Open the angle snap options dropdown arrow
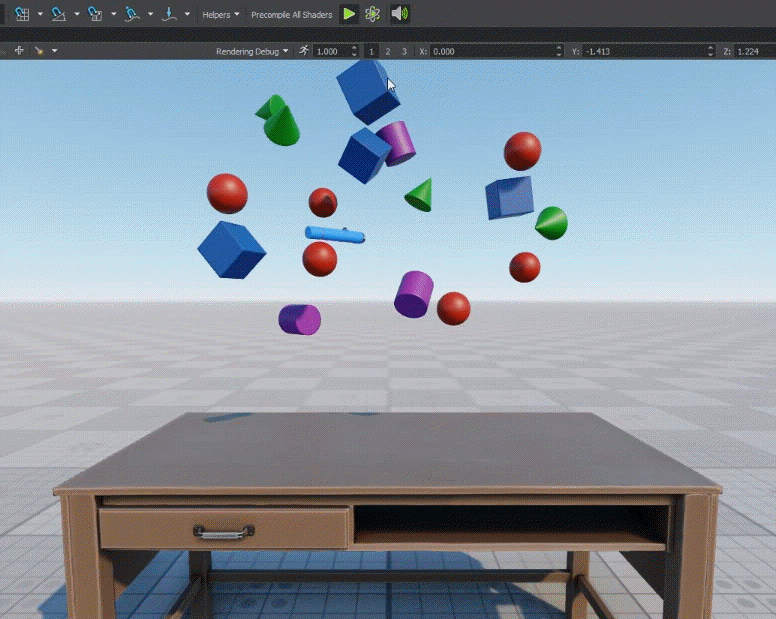776x619 pixels. click(x=77, y=14)
